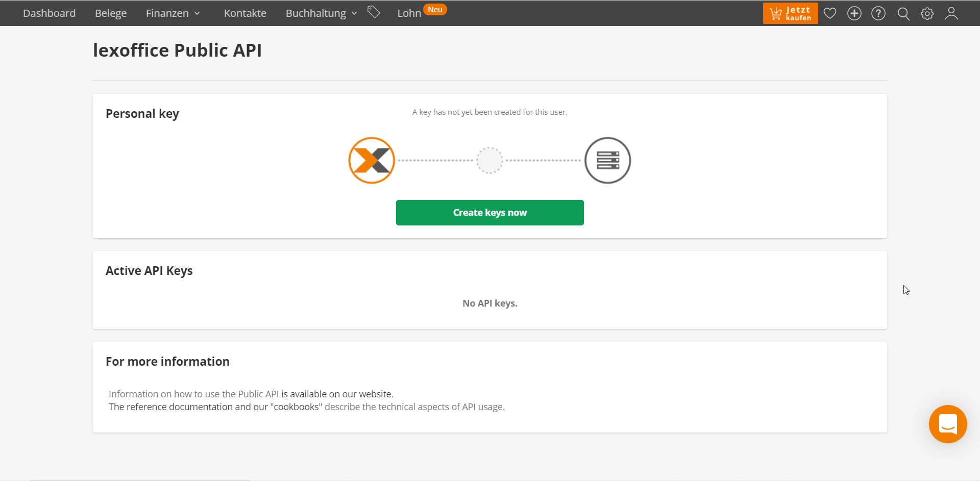
Task: Click the server stack icon
Action: coord(607,160)
